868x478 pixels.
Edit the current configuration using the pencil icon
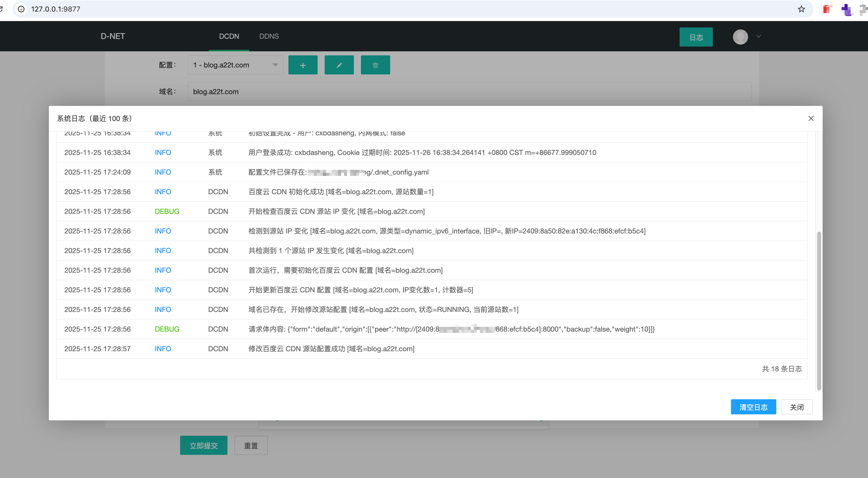[339, 65]
